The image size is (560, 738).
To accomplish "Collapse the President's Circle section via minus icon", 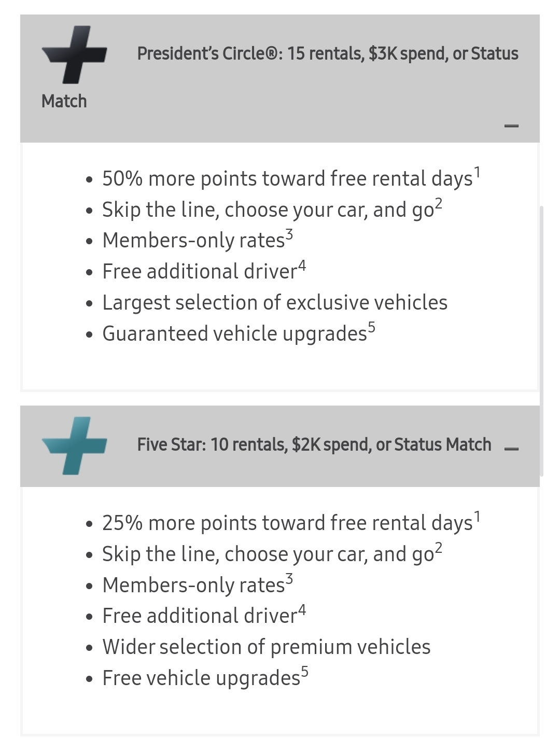I will point(511,126).
